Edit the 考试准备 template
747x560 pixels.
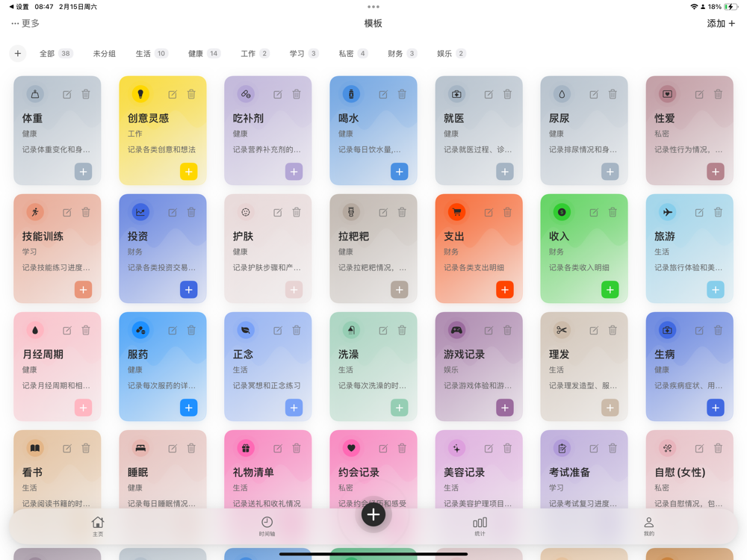[594, 448]
